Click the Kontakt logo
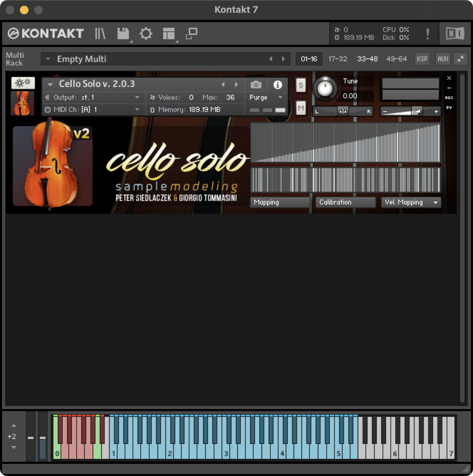The width and height of the screenshot is (473, 476). coord(46,33)
